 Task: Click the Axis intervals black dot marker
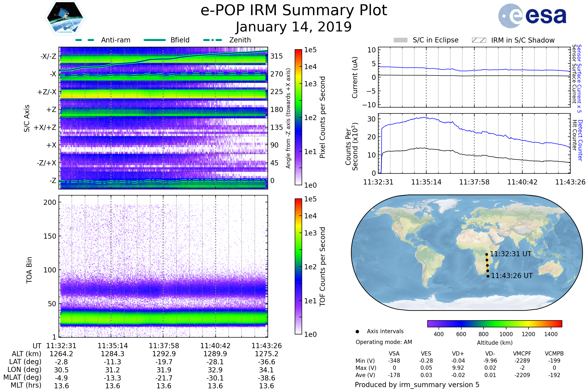point(357,331)
